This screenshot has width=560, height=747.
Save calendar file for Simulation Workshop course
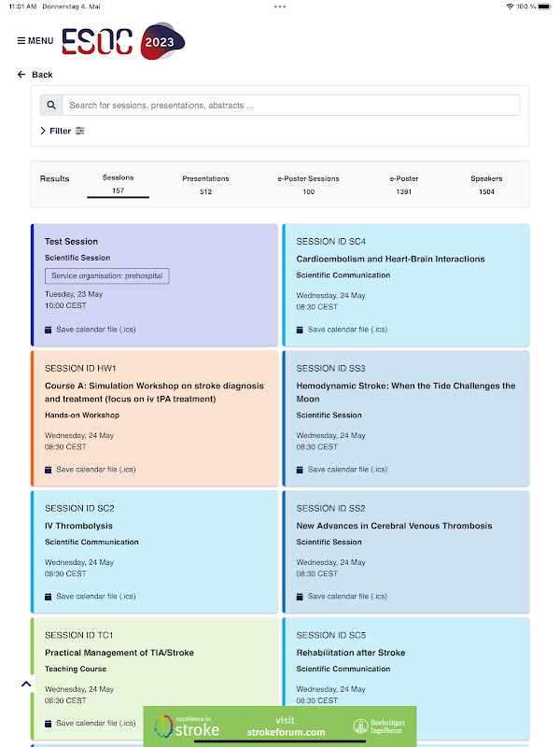coord(95,470)
